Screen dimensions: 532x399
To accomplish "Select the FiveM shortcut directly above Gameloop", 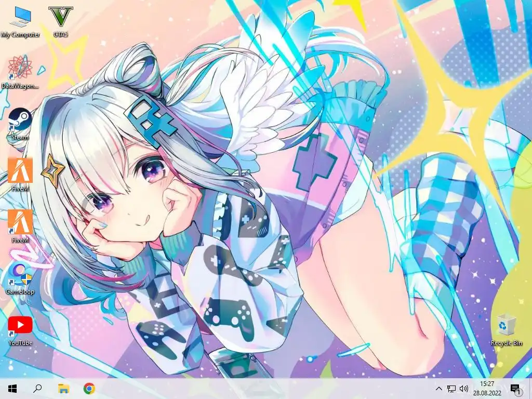I will click(20, 227).
